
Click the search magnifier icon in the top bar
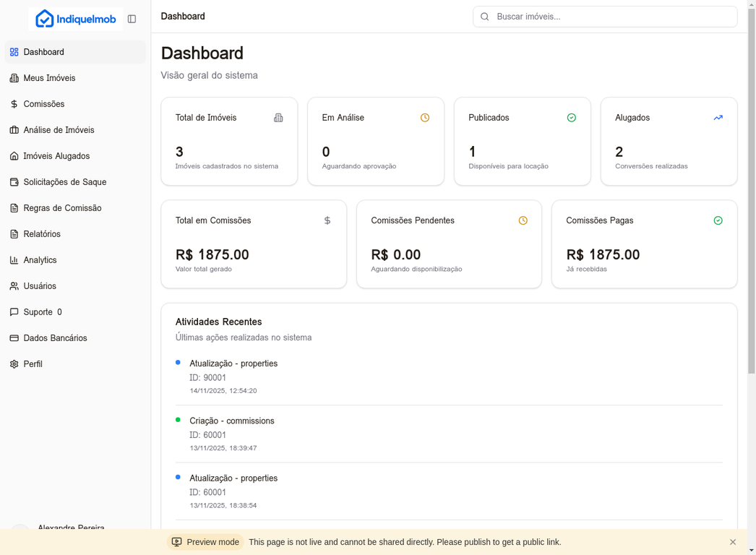[484, 17]
